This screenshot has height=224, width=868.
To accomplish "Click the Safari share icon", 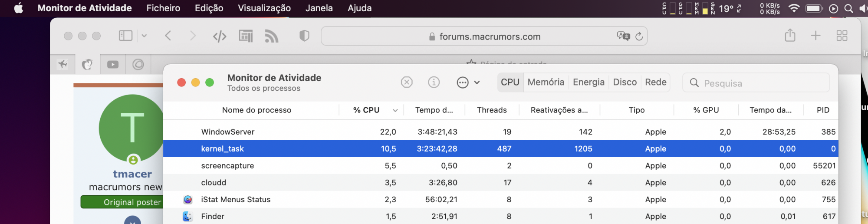I will coord(790,35).
